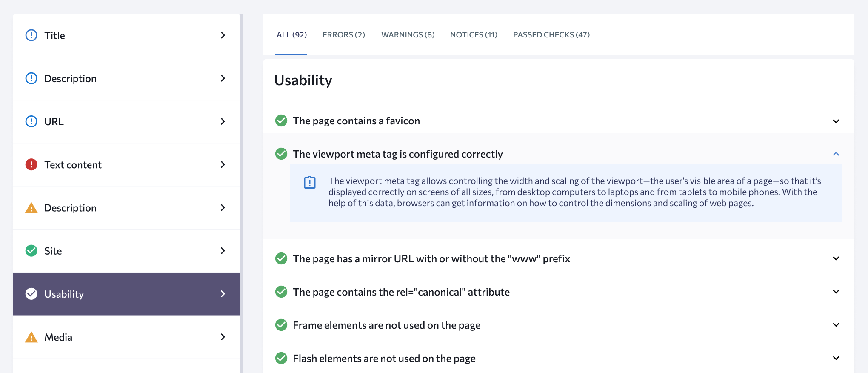Open Title section via its chevron
Image resolution: width=868 pixels, height=373 pixels.
click(x=223, y=35)
